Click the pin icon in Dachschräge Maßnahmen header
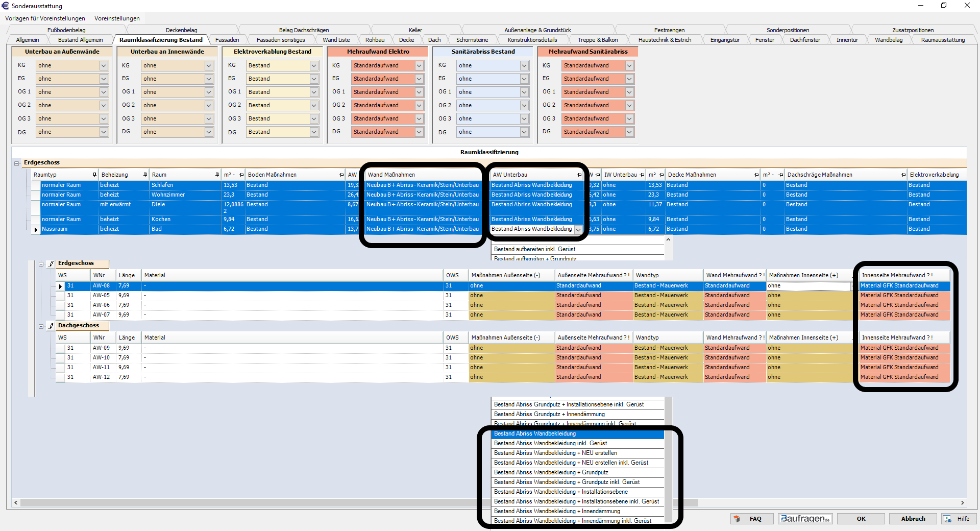This screenshot has width=980, height=531. (903, 175)
